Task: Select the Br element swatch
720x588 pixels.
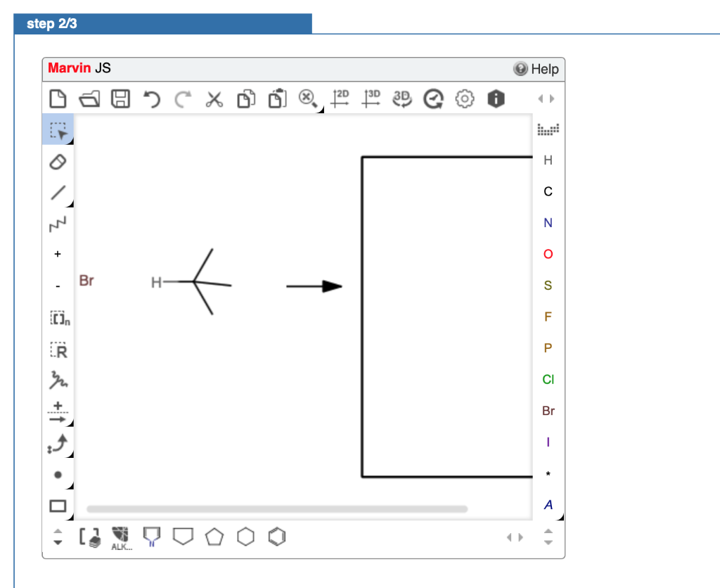Action: (548, 411)
